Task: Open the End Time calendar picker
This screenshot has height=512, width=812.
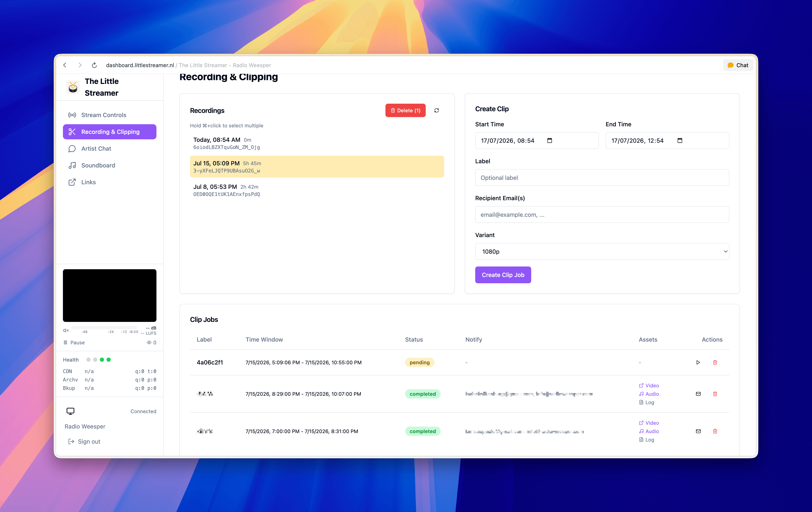Action: click(x=680, y=140)
